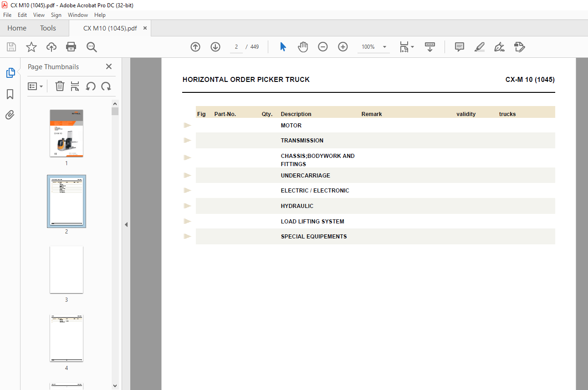Click the ELECTRIC / ELECTRONIC entry
The height and width of the screenshot is (390, 588).
pos(315,191)
